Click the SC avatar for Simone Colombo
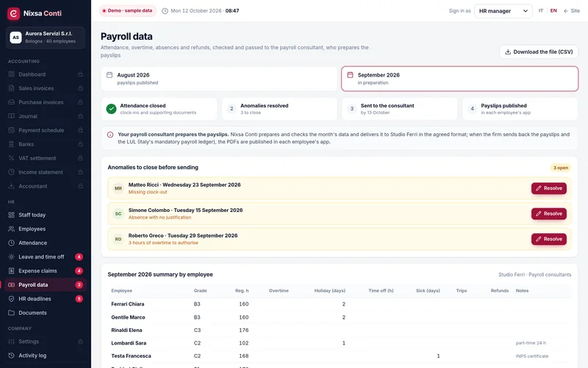Image resolution: width=588 pixels, height=368 pixels. pyautogui.click(x=118, y=213)
